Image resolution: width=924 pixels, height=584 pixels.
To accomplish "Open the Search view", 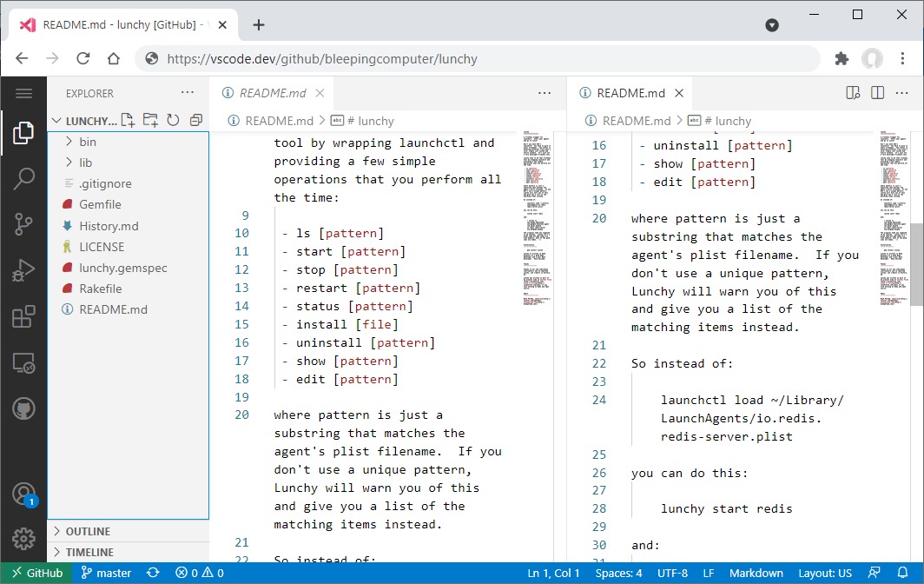I will (x=23, y=177).
